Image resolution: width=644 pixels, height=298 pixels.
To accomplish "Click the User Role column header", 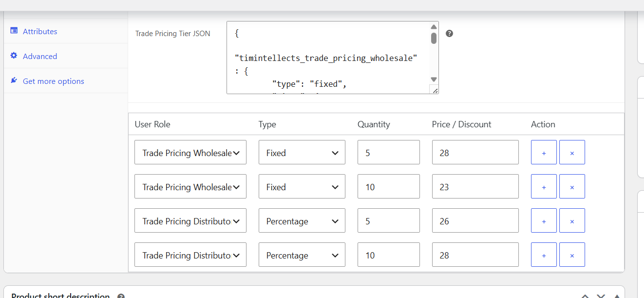I will pos(152,124).
